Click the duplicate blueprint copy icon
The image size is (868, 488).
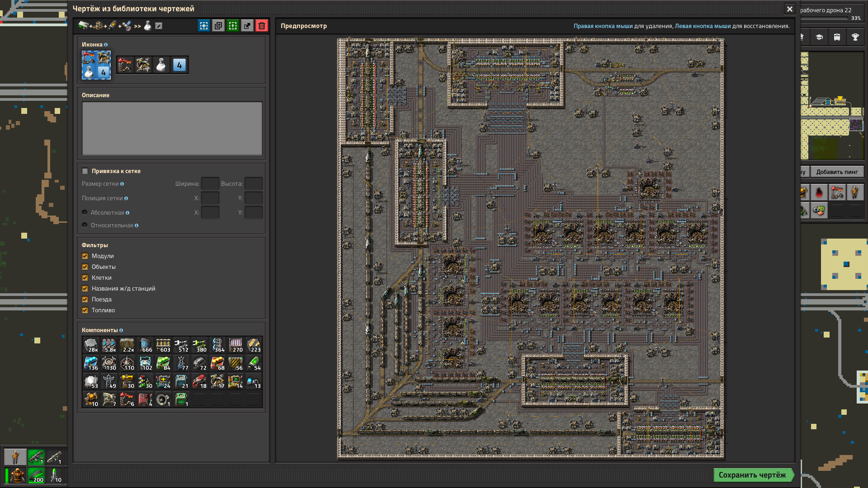218,26
